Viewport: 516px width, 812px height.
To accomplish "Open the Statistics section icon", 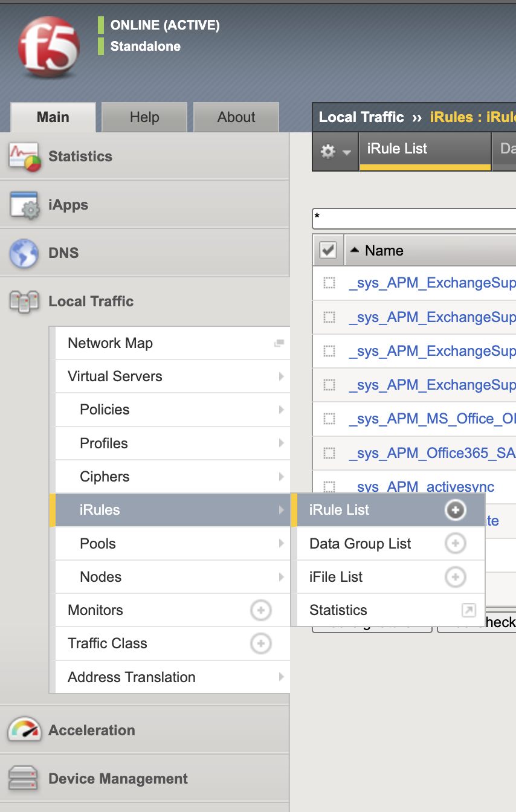I will tap(24, 156).
